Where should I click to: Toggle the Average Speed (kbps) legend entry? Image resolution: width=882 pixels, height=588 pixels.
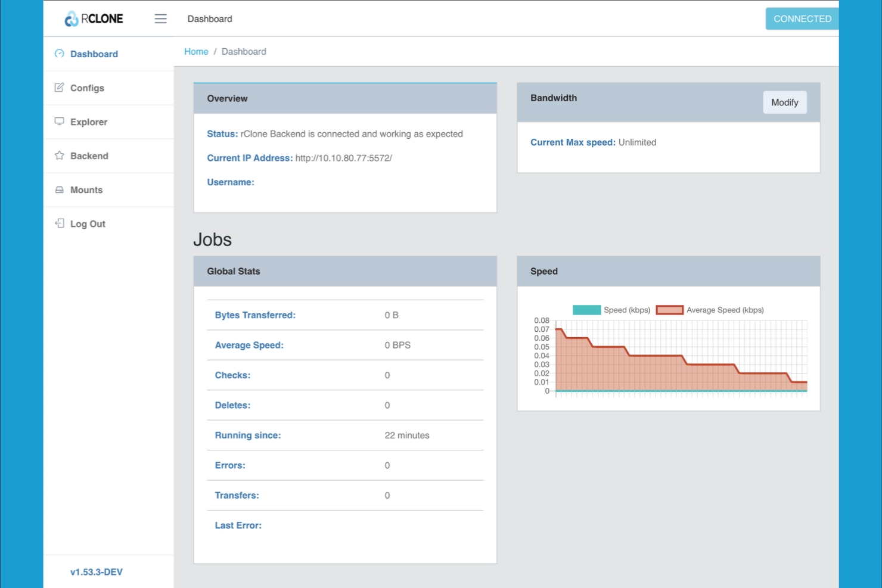click(725, 310)
